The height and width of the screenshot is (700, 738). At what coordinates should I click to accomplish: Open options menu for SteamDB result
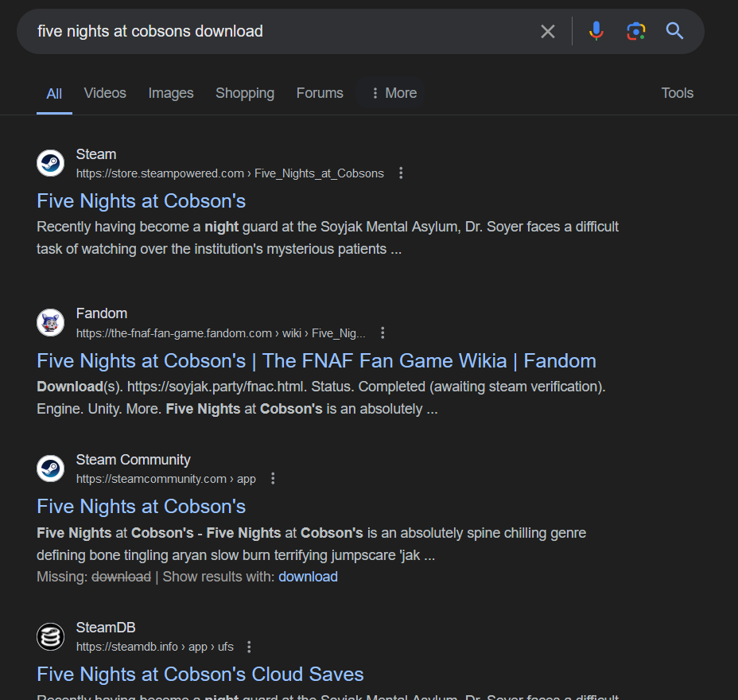[x=249, y=647]
